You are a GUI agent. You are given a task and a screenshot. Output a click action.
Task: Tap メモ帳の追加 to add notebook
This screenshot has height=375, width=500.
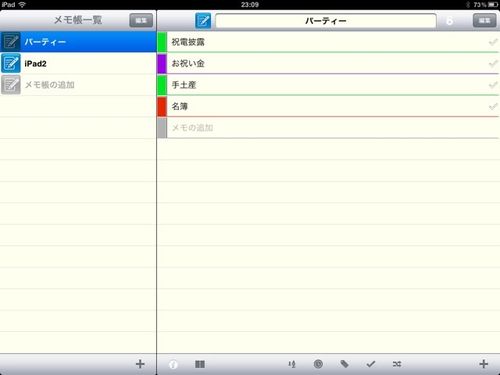[x=78, y=85]
